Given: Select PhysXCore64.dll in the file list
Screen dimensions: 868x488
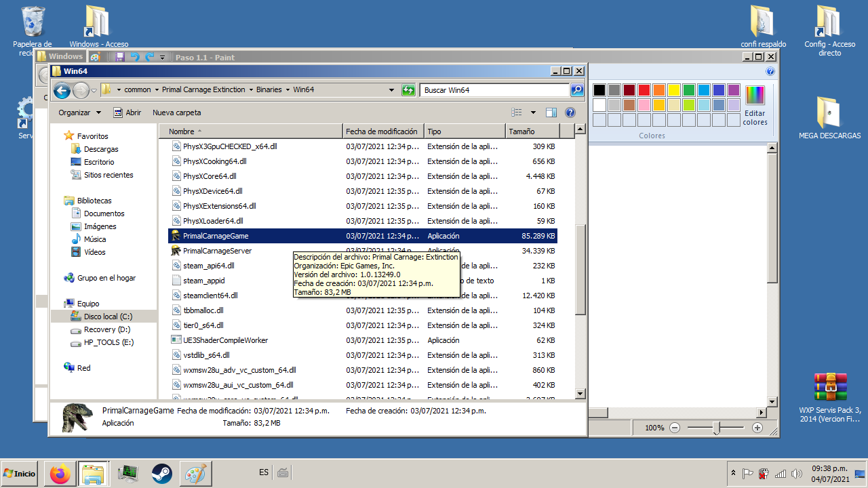Looking at the screenshot, I should (210, 176).
